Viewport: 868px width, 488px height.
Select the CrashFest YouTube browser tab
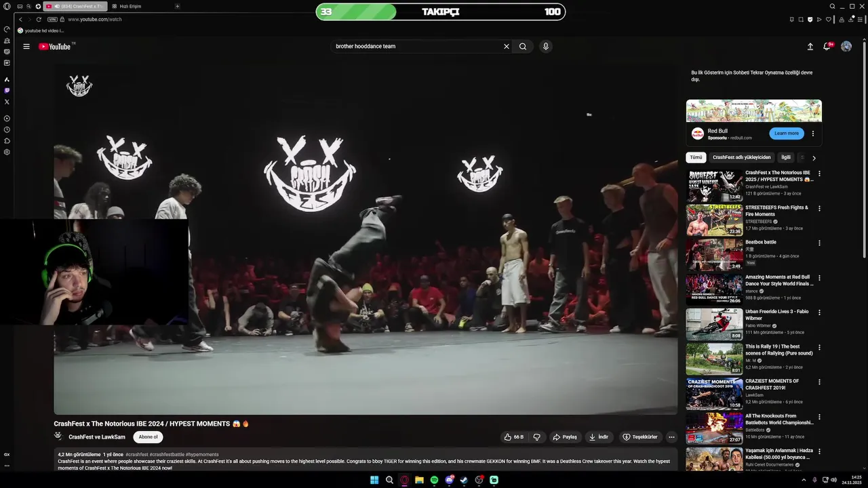click(x=75, y=6)
